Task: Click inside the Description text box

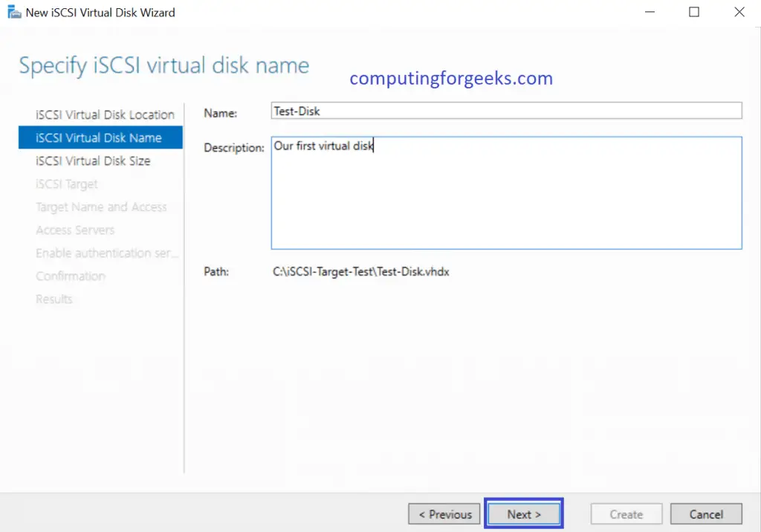Action: (506, 192)
